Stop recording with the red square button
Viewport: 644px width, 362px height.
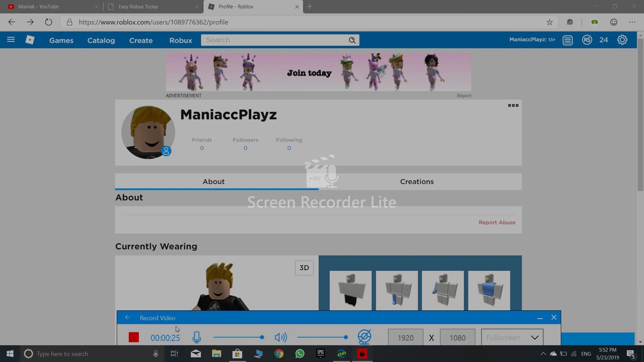click(x=133, y=337)
